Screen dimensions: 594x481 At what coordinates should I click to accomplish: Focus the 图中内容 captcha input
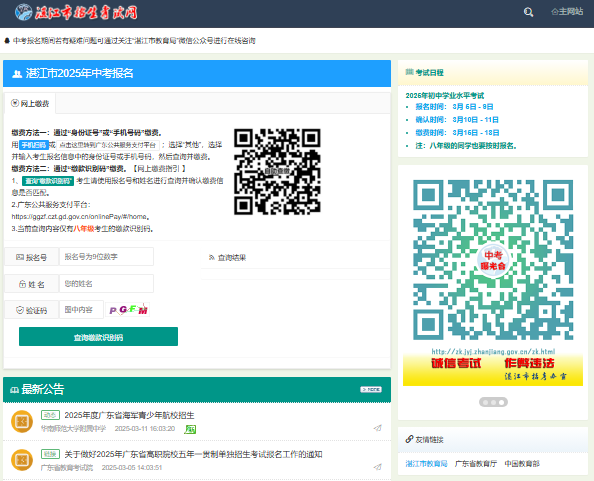[81, 310]
